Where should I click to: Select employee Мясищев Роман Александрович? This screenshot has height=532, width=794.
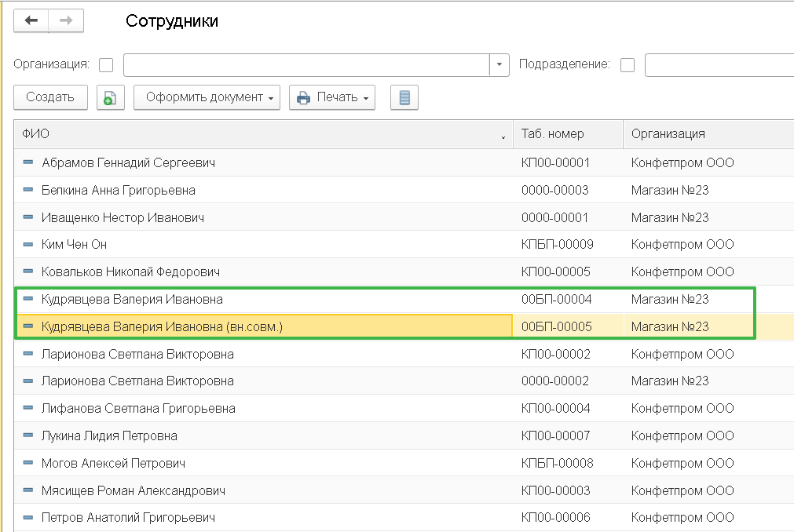134,490
